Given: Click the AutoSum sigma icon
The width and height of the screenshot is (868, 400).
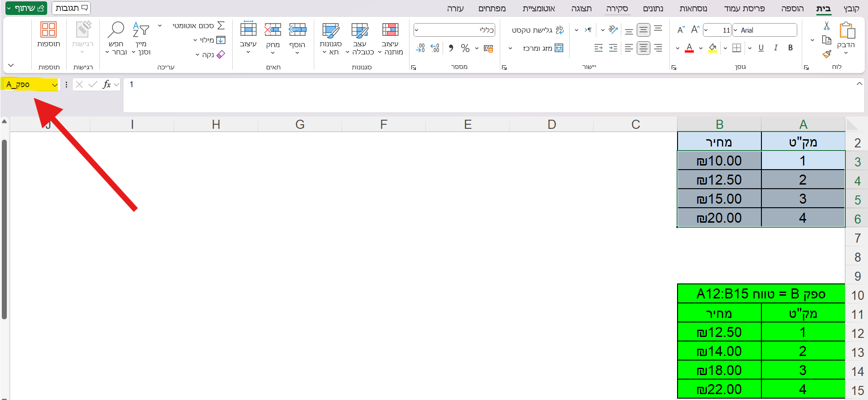Looking at the screenshot, I should (x=221, y=25).
